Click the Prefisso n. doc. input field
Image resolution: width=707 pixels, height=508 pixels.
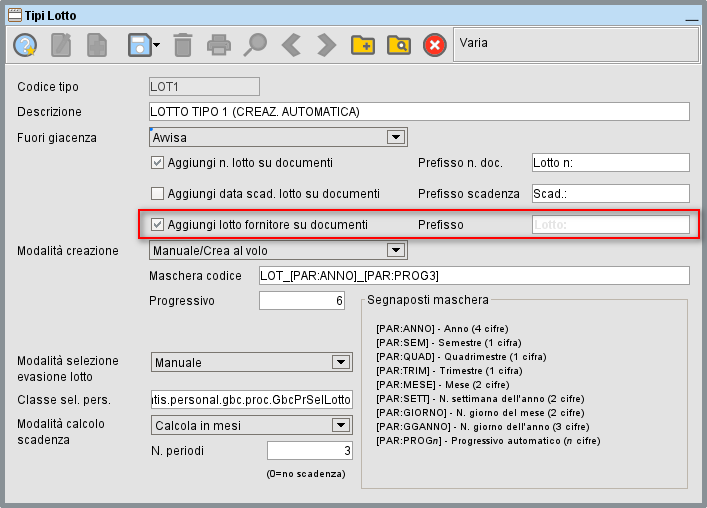click(611, 163)
